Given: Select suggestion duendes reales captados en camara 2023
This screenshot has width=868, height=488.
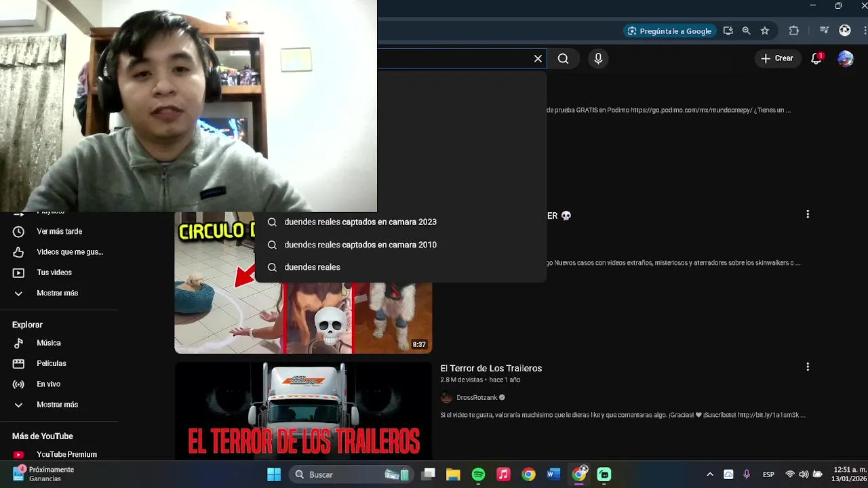Looking at the screenshot, I should pos(400,222).
